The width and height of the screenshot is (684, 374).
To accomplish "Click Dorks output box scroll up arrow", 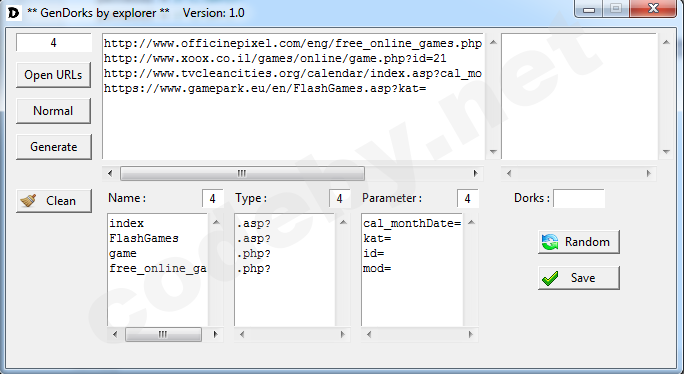I will (666, 42).
